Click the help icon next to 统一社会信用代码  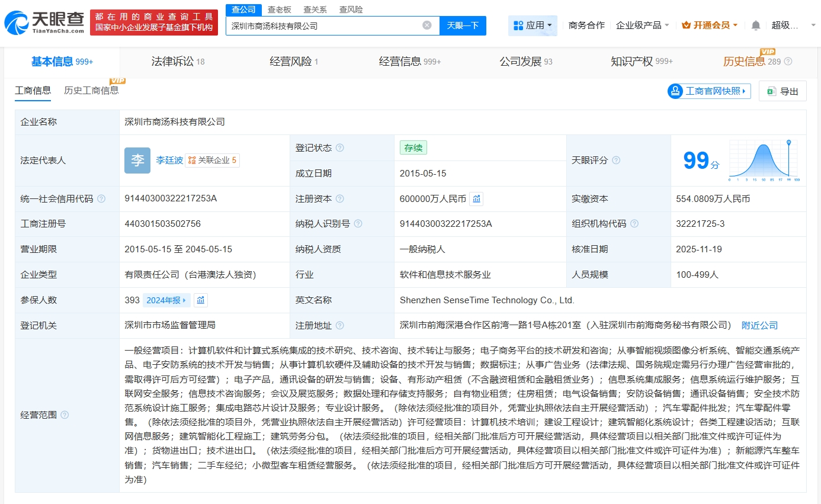(101, 198)
